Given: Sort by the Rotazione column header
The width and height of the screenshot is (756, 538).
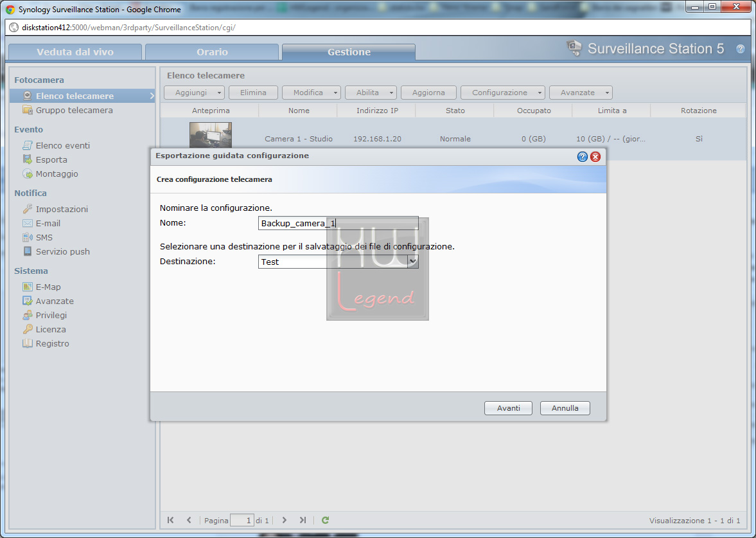Looking at the screenshot, I should point(699,111).
